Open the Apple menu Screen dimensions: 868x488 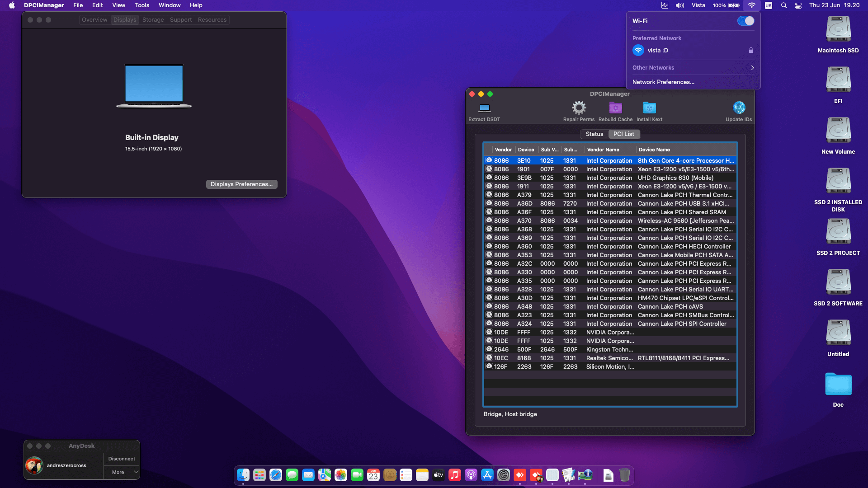point(12,5)
